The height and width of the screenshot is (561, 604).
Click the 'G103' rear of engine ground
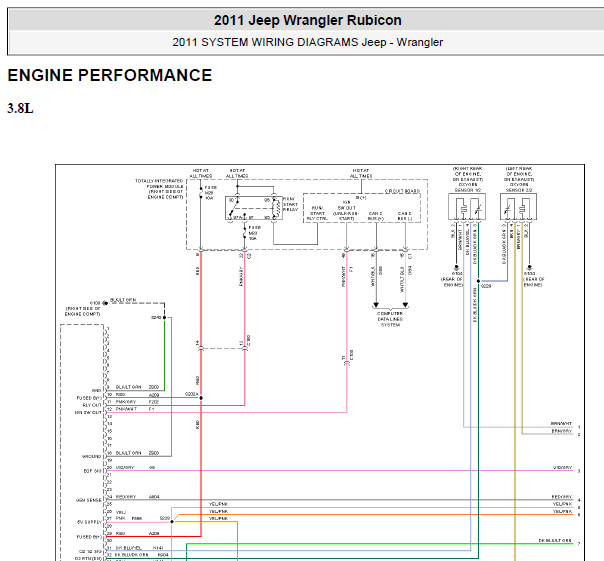[x=534, y=279]
